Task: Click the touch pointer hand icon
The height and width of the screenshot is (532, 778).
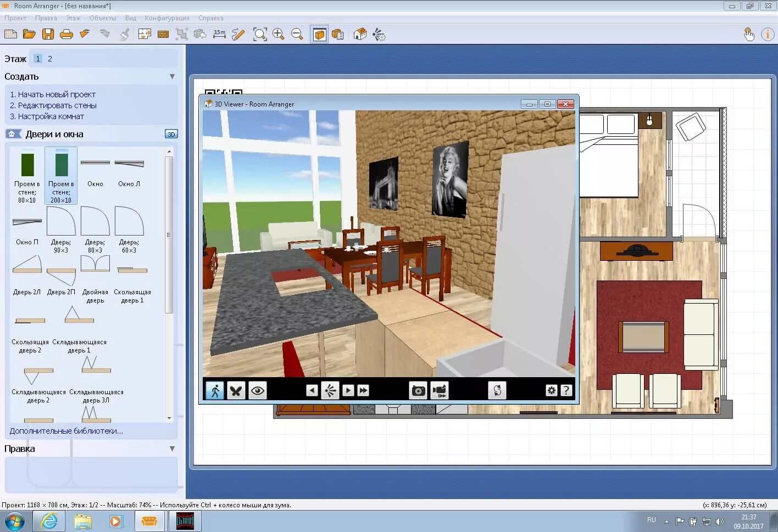Action: (x=749, y=35)
